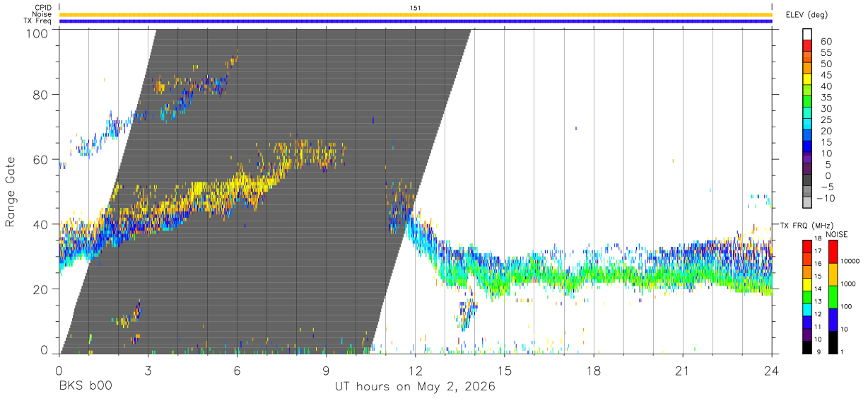Click the CPID label at top left
Image resolution: width=868 pixels, height=401 pixels.
tap(42, 8)
